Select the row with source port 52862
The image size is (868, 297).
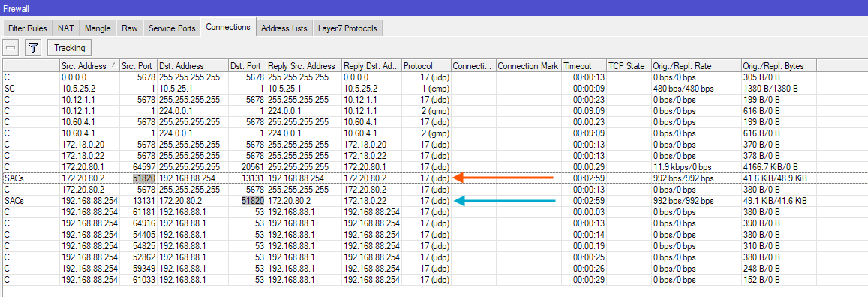[x=410, y=256]
